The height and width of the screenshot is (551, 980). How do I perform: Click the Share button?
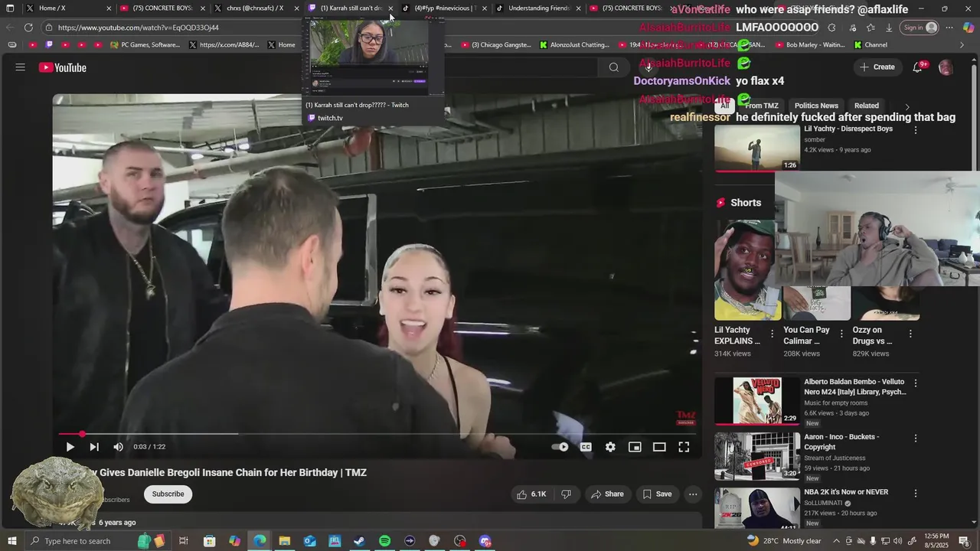coord(607,494)
